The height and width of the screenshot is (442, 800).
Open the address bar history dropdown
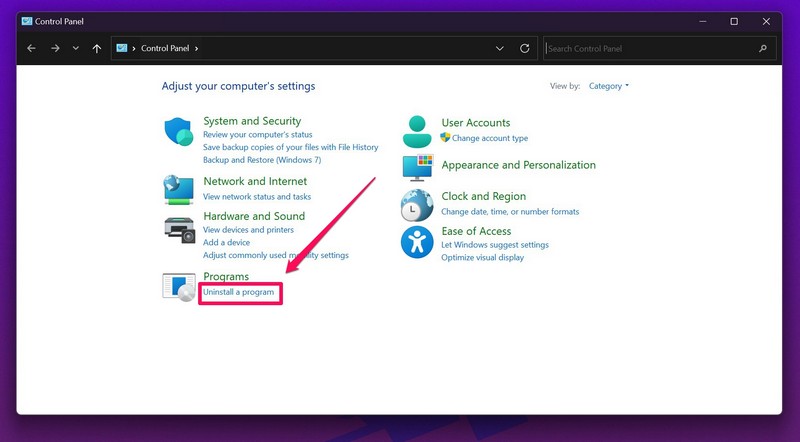coord(500,48)
